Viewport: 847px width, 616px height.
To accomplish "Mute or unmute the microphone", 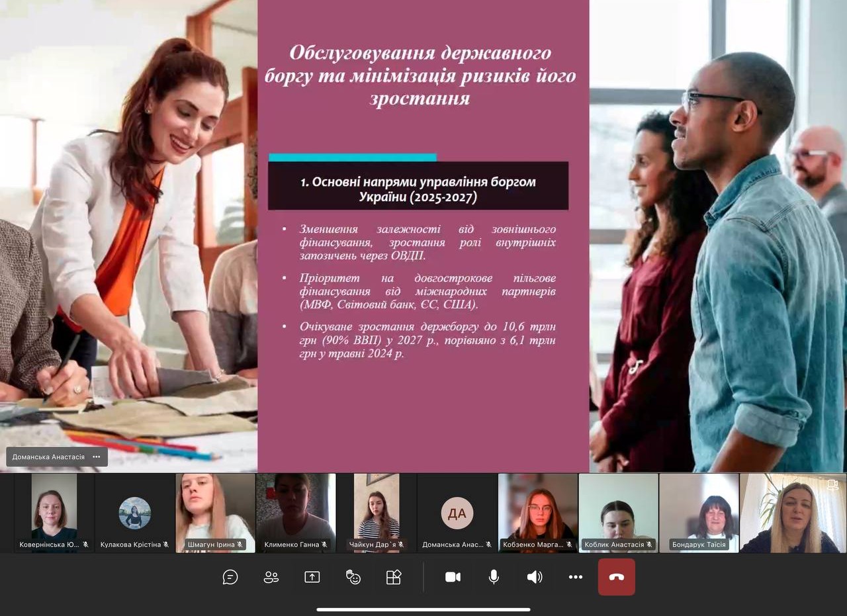I will point(494,577).
